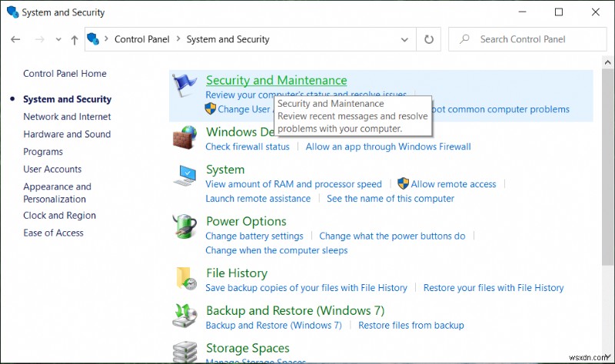Click the shield icon beside Change User

210,108
